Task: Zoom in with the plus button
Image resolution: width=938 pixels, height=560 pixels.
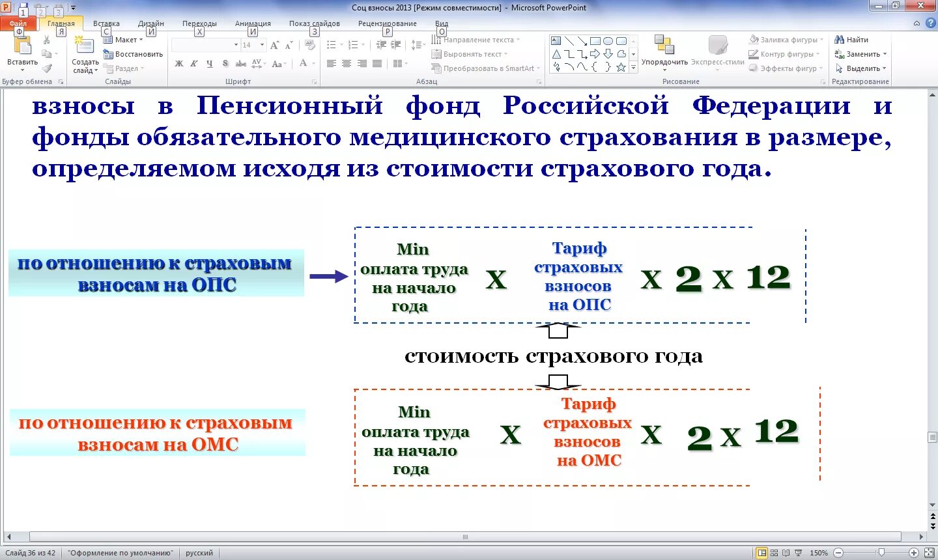Action: click(914, 553)
